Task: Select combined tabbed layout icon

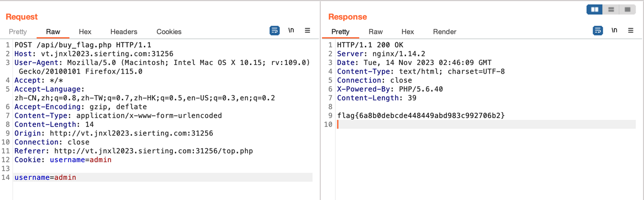Action: 627,9
